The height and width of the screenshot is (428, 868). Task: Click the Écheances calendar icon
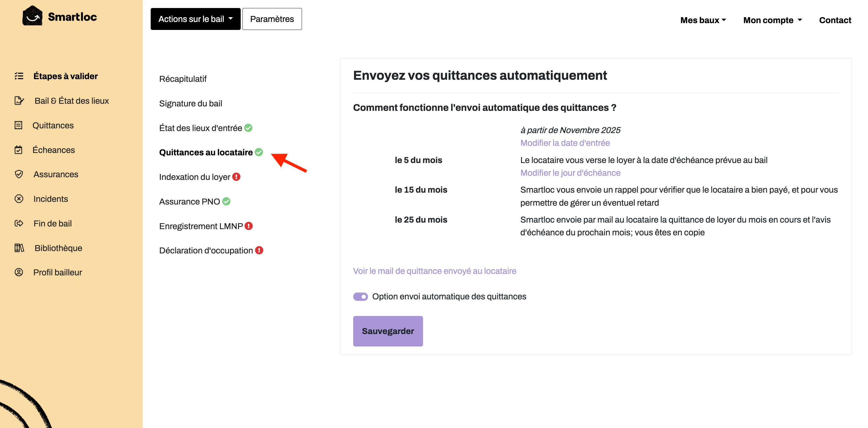click(x=19, y=150)
